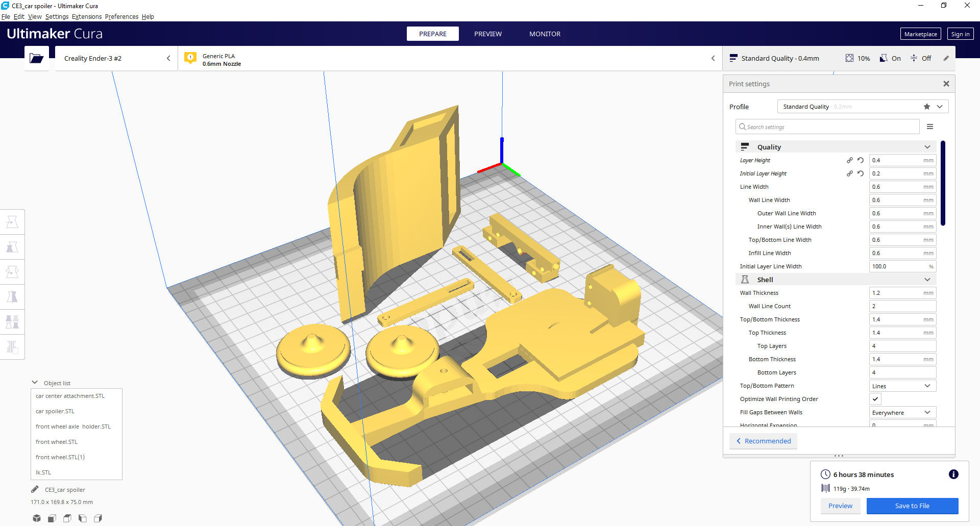
Task: Click link icon beside Initial Layer Height
Action: click(x=850, y=173)
